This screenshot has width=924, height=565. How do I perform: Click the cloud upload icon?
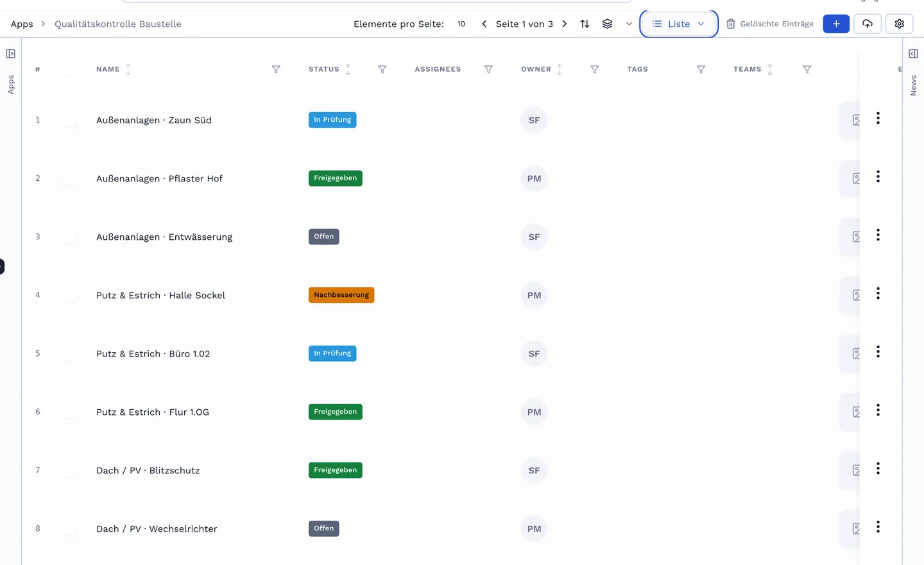868,24
